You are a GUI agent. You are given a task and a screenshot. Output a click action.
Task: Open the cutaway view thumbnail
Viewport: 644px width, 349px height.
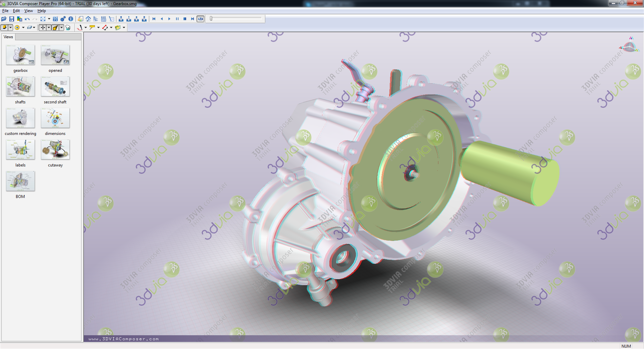[55, 150]
